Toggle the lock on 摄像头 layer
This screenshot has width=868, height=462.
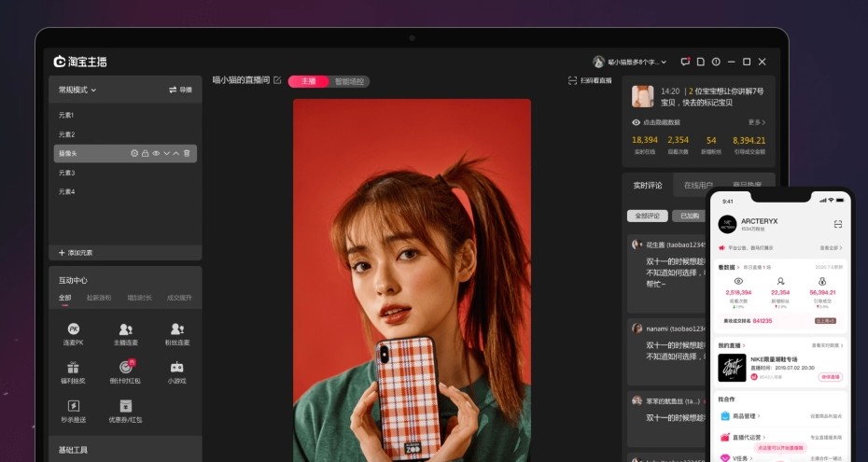145,153
